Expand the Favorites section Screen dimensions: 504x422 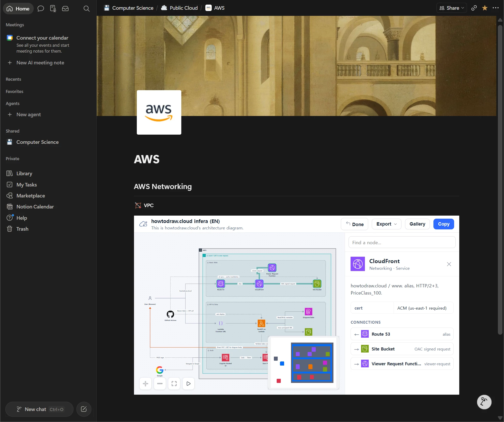(x=14, y=91)
